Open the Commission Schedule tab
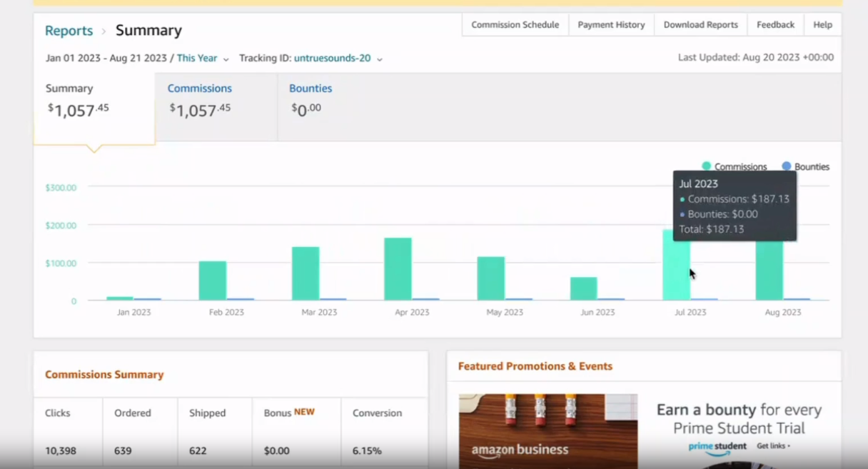 coord(515,24)
